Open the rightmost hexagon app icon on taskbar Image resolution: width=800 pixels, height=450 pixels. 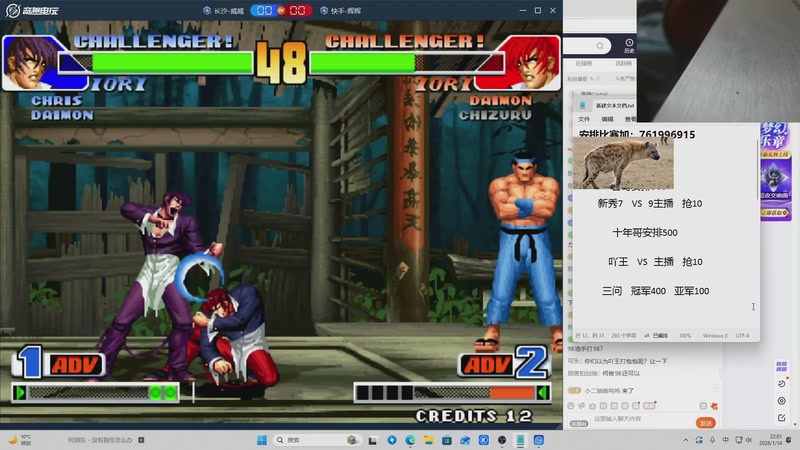tap(538, 440)
